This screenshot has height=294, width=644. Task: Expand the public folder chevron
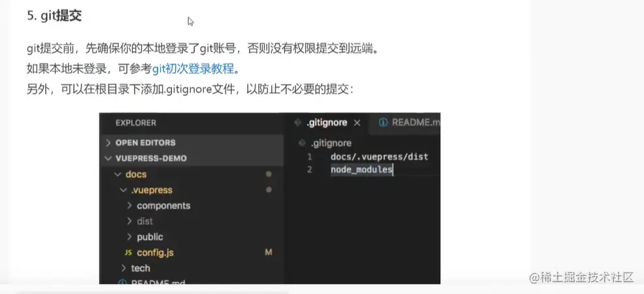pyautogui.click(x=129, y=237)
